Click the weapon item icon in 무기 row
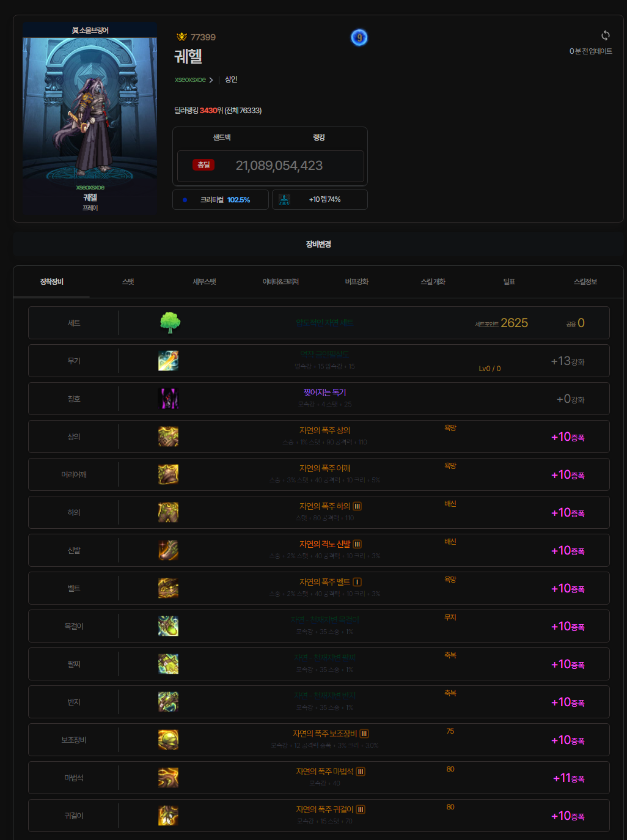This screenshot has height=840, width=627. [168, 361]
